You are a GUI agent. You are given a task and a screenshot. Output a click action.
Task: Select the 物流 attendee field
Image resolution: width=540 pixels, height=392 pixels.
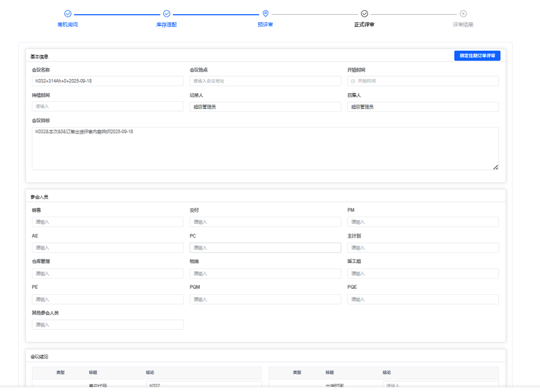[265, 274]
